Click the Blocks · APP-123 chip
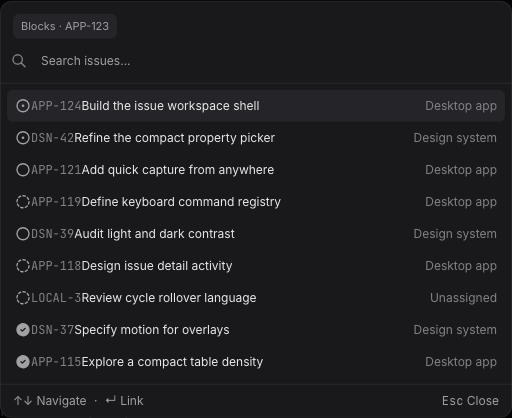The height and width of the screenshot is (418, 512). (x=65, y=26)
